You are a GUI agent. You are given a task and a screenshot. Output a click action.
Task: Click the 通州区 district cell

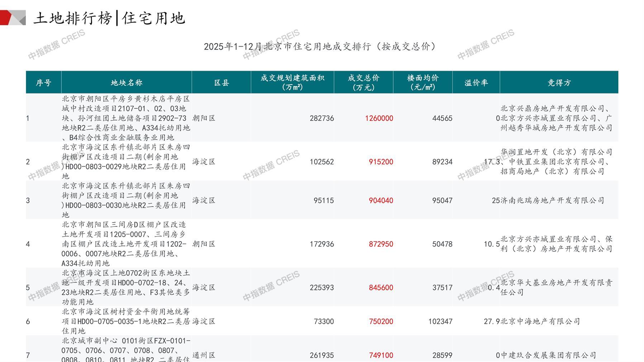(x=204, y=356)
